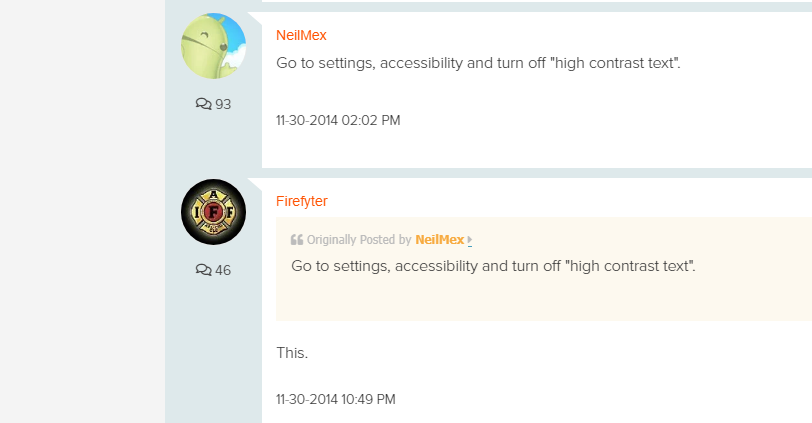Click the 11-30-2014 10:49 PM timestamp
812x423 pixels.
pyautogui.click(x=336, y=399)
